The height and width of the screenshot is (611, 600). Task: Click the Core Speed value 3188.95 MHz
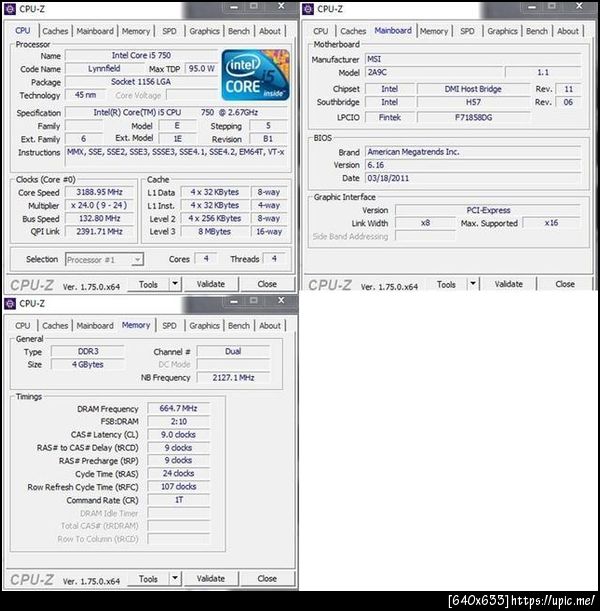(x=100, y=192)
